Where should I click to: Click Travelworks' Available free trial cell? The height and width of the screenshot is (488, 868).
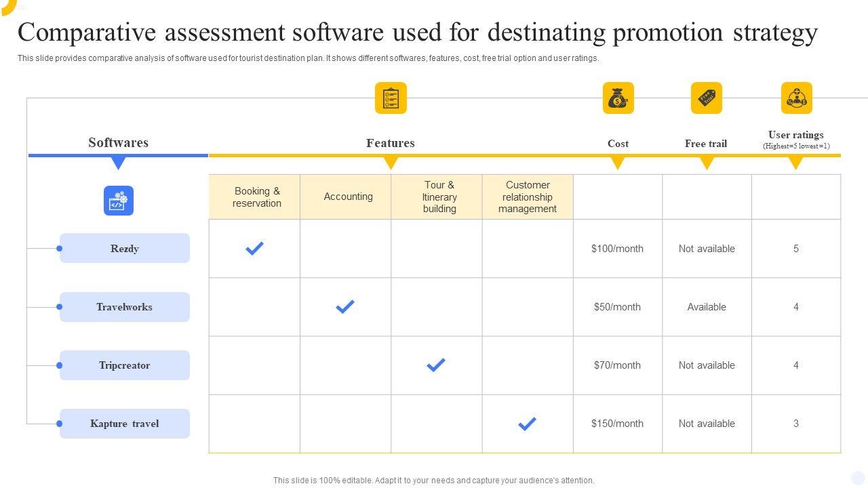pos(707,307)
